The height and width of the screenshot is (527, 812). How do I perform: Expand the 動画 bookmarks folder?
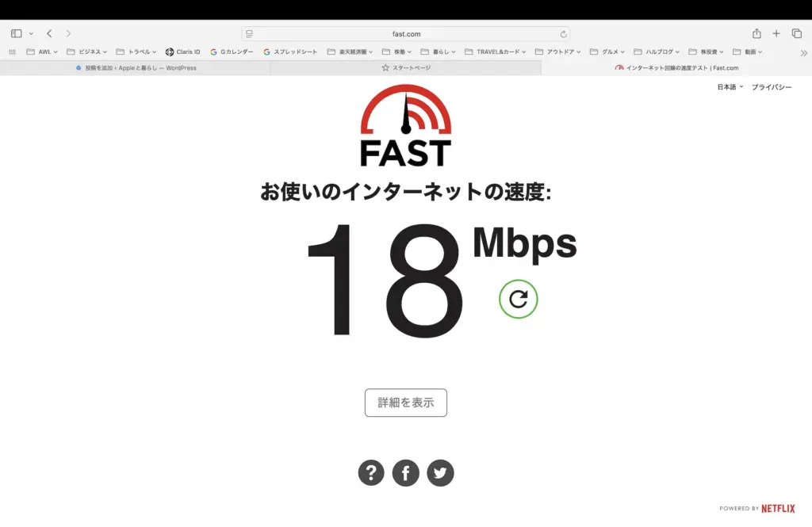[x=747, y=52]
